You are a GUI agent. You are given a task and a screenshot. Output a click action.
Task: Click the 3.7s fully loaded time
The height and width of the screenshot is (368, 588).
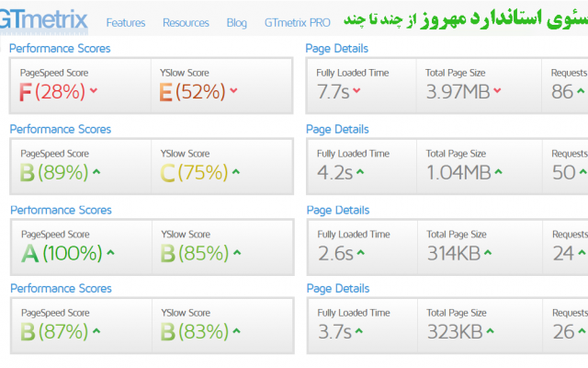tap(334, 332)
